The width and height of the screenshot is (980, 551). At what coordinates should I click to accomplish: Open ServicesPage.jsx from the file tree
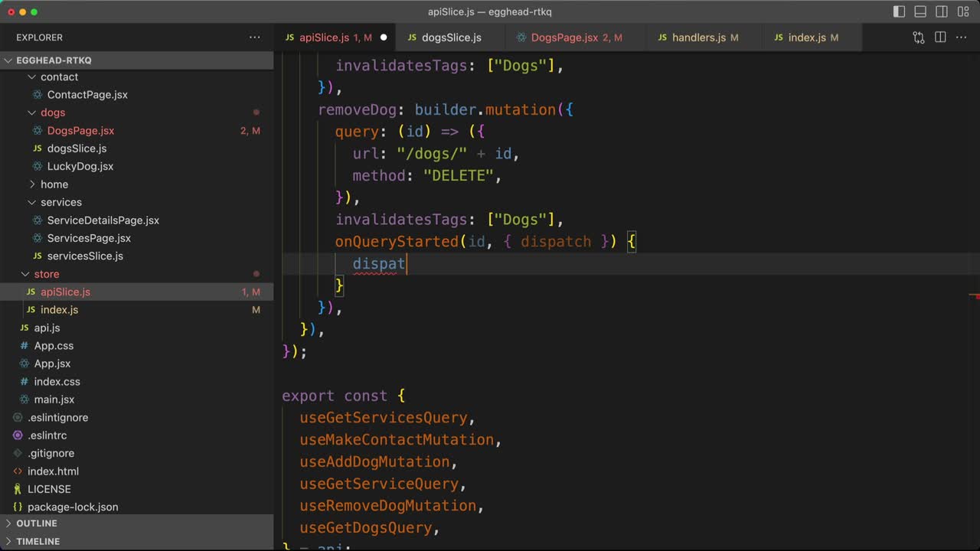coord(89,238)
